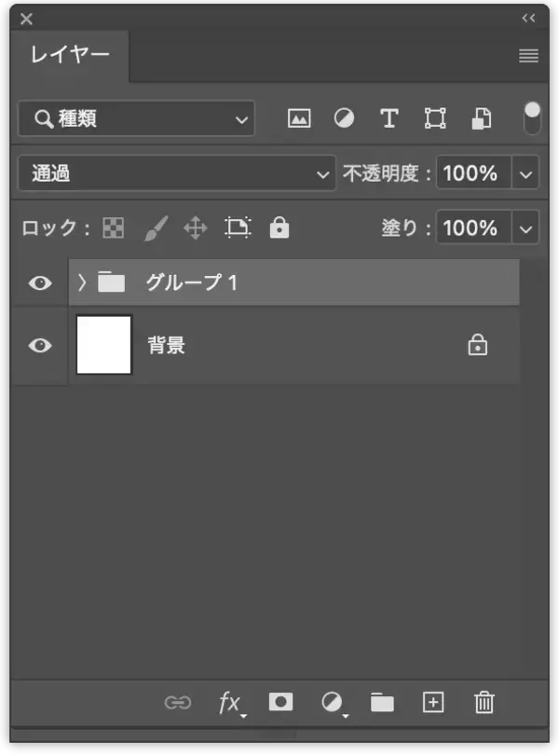The width and height of the screenshot is (559, 756).
Task: Lock artboard auto-nesting icon
Action: (x=238, y=227)
